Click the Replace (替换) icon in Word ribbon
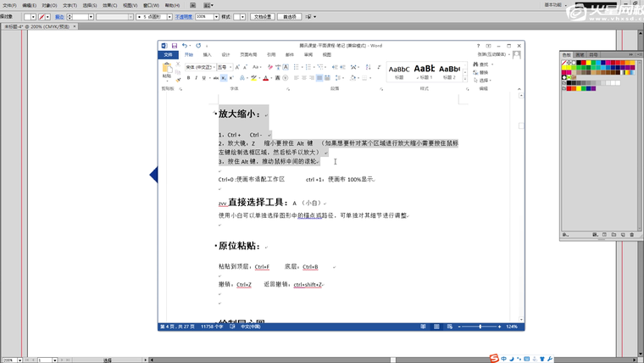Viewport: 644px width, 363px height. click(476, 72)
